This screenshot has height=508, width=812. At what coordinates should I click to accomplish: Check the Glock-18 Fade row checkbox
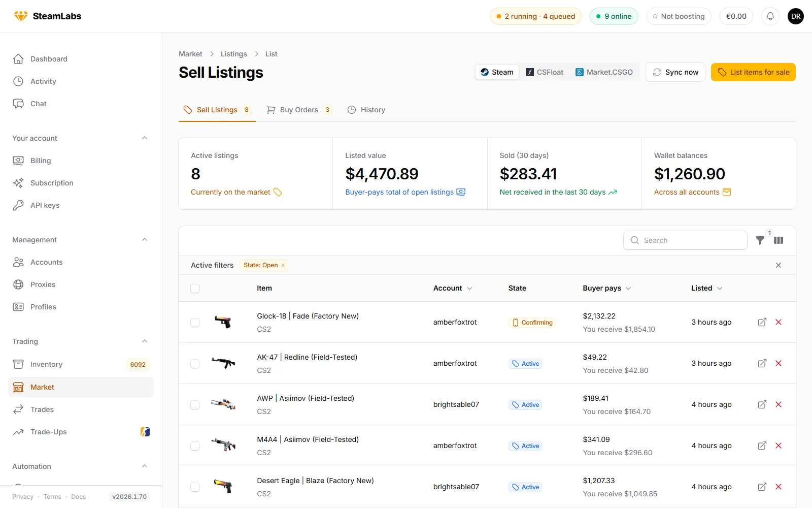195,323
